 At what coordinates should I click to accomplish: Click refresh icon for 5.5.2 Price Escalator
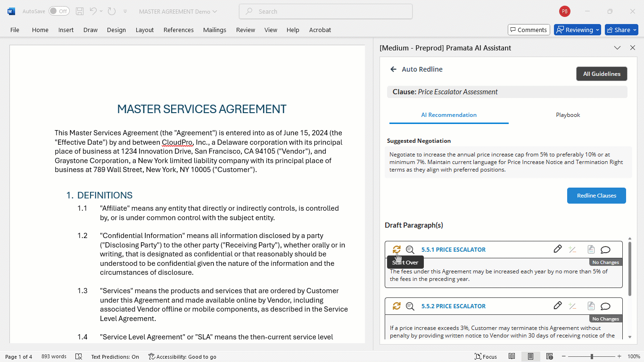click(396, 306)
